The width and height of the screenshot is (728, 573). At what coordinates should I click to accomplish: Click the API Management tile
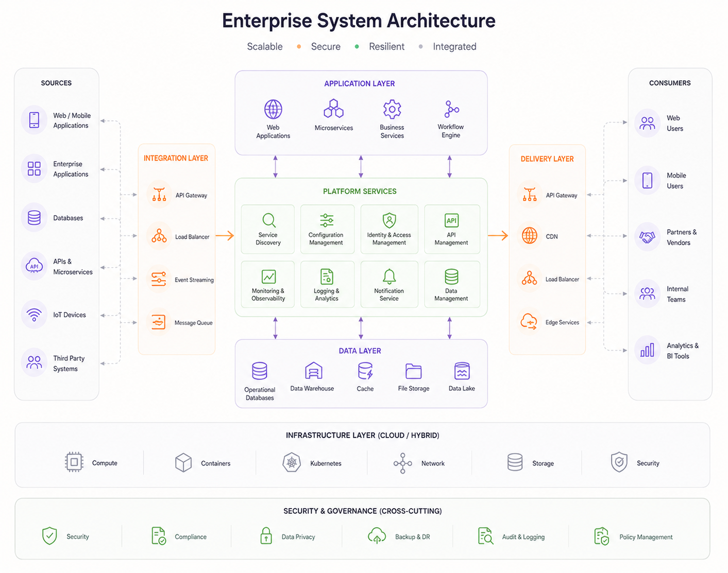pyautogui.click(x=452, y=229)
